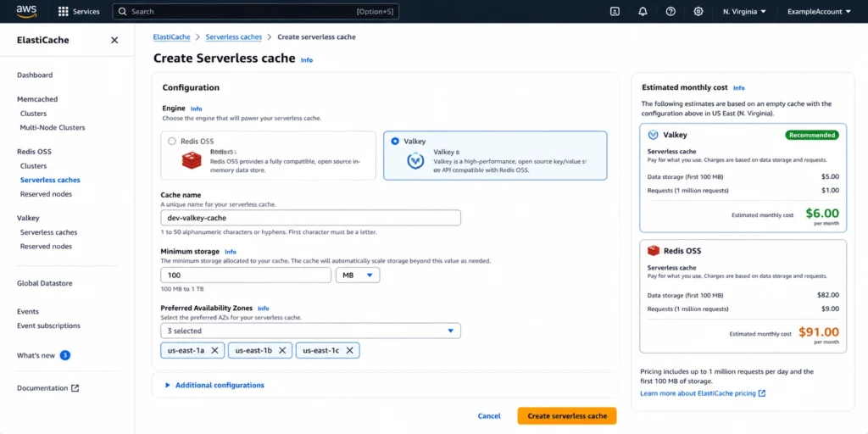Click the top Search box
Image resolution: width=868 pixels, height=434 pixels.
[x=256, y=11]
